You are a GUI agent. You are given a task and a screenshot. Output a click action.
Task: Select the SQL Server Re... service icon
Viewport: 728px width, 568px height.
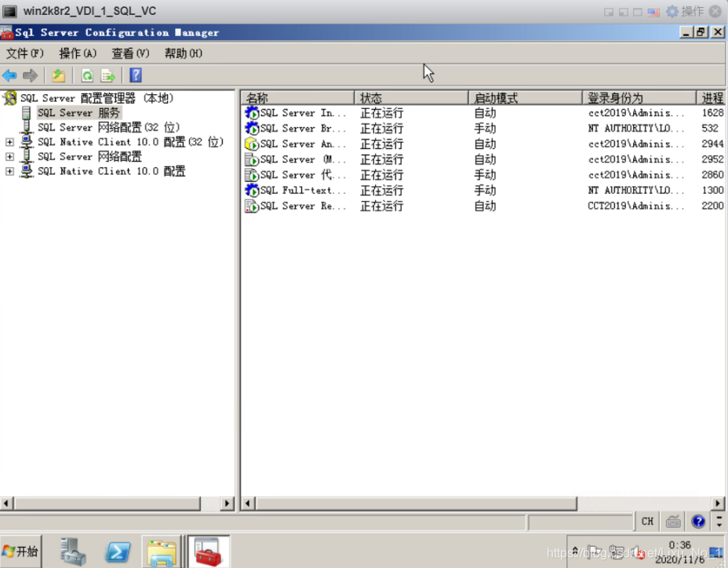(x=252, y=206)
